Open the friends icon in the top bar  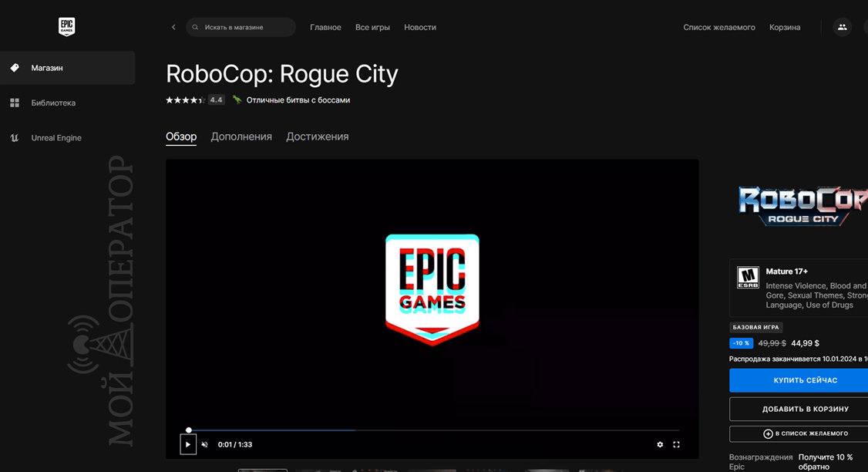coord(842,27)
